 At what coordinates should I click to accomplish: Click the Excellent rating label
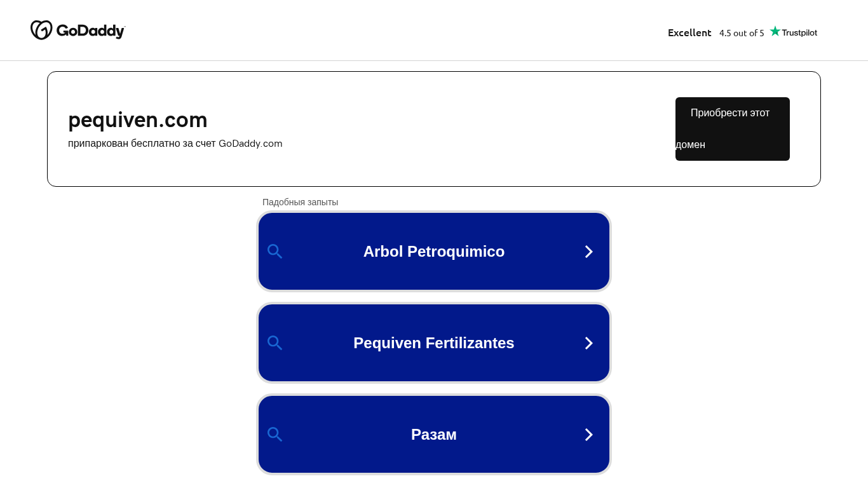[x=689, y=32]
